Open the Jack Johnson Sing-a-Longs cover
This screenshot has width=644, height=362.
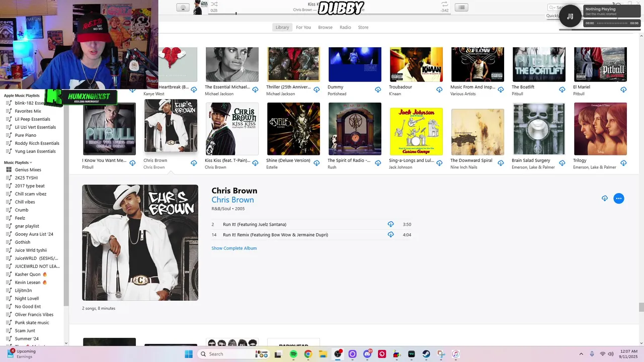coord(416,131)
